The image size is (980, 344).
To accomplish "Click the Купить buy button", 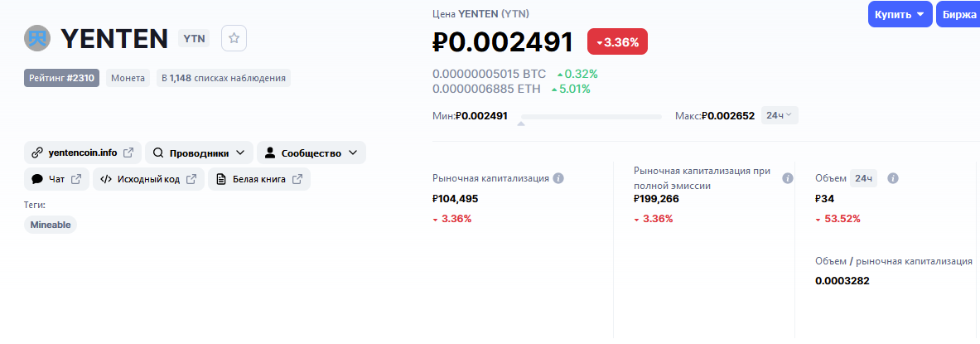I will pyautogui.click(x=900, y=14).
